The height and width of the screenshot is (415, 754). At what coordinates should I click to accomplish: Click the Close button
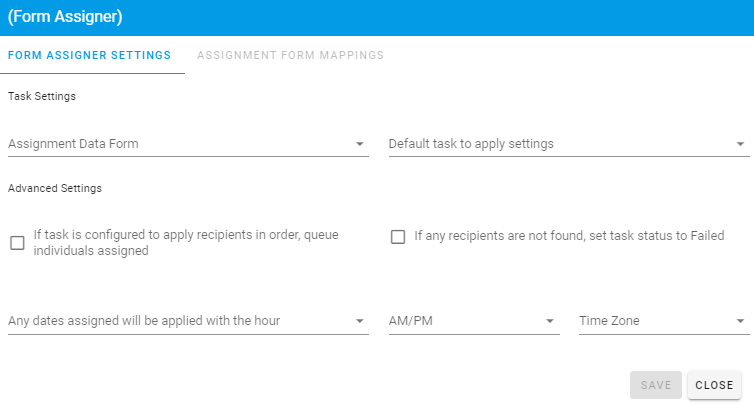(x=714, y=385)
